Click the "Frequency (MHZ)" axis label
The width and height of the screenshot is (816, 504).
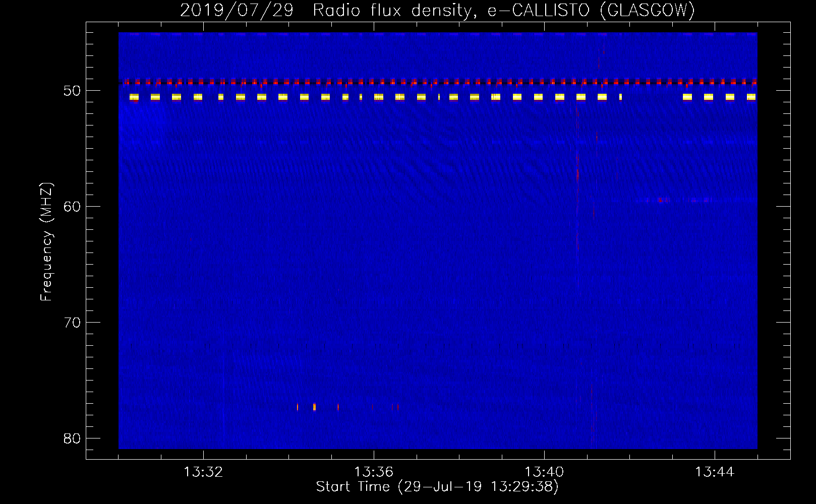coord(46,242)
